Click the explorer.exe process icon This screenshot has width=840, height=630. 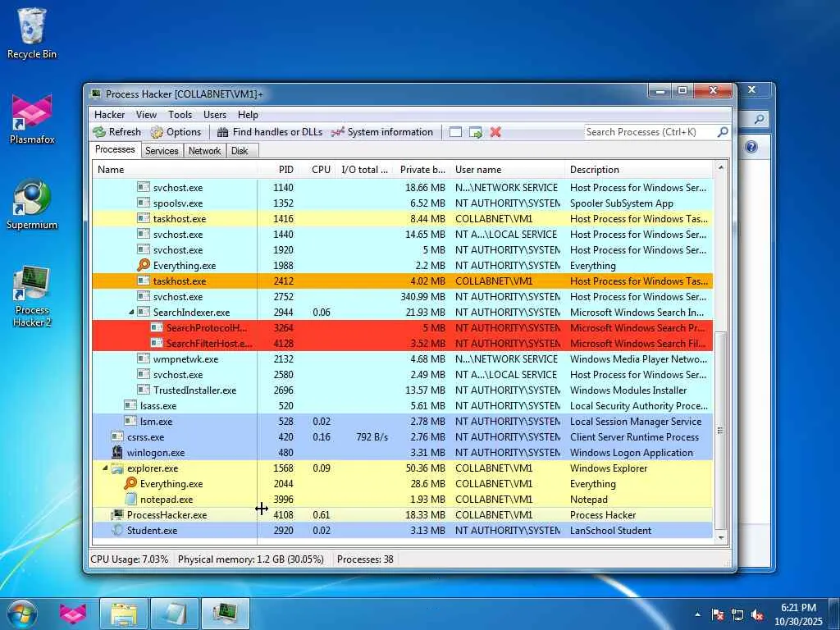117,468
